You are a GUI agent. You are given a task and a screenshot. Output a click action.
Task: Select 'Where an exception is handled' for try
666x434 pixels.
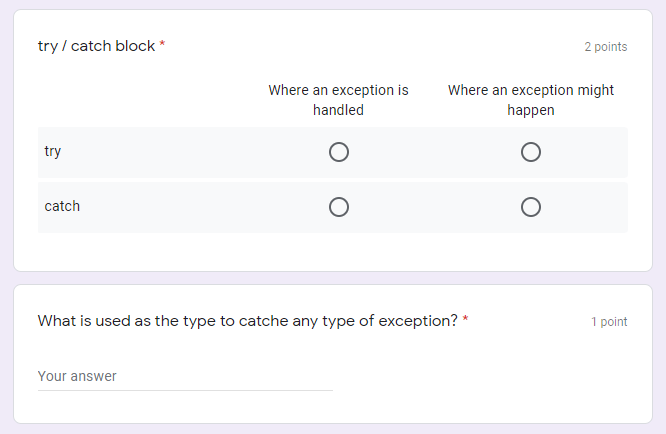[x=339, y=152]
